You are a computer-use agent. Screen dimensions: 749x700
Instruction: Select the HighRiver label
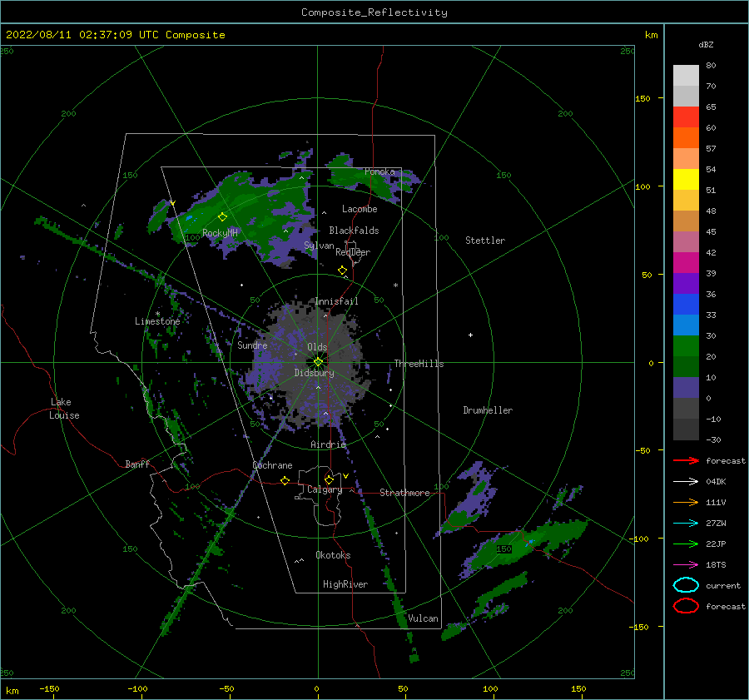tap(345, 584)
